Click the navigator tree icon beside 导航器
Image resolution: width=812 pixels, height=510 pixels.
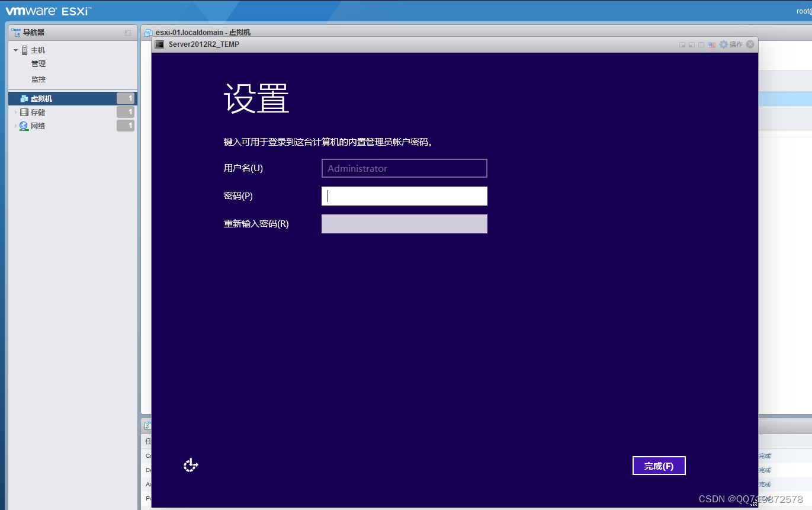(16, 32)
